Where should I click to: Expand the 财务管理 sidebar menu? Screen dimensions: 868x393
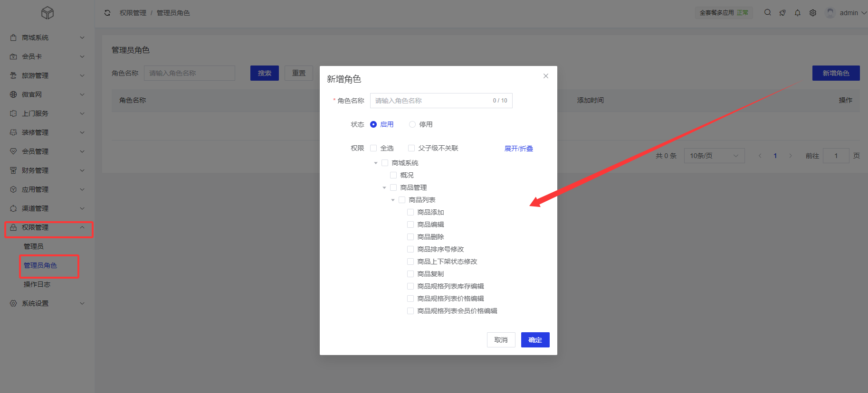48,170
